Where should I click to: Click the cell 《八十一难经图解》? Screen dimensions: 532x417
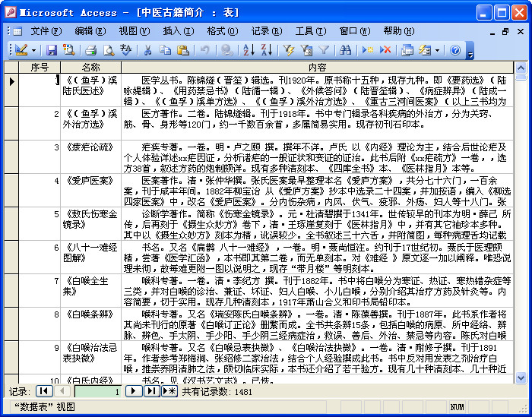click(x=90, y=257)
